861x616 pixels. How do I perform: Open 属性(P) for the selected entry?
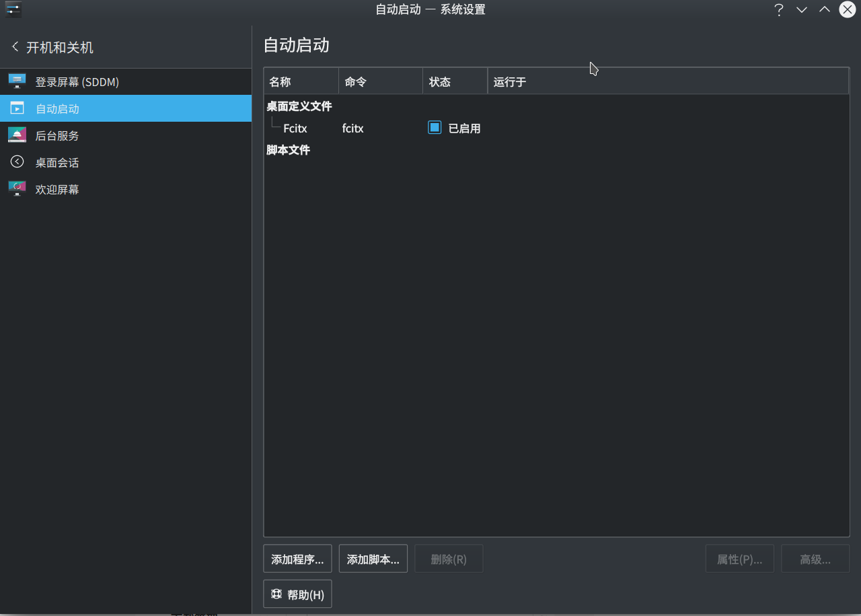739,558
